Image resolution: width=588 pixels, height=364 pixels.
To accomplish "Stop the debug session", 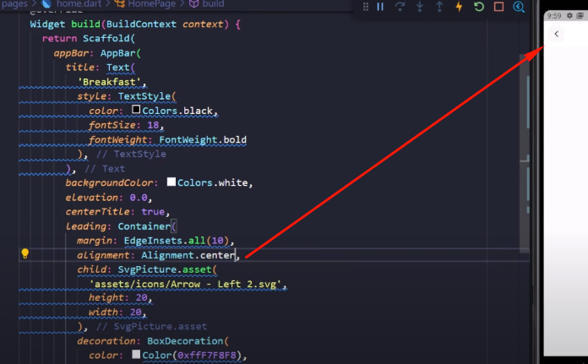I will click(498, 7).
